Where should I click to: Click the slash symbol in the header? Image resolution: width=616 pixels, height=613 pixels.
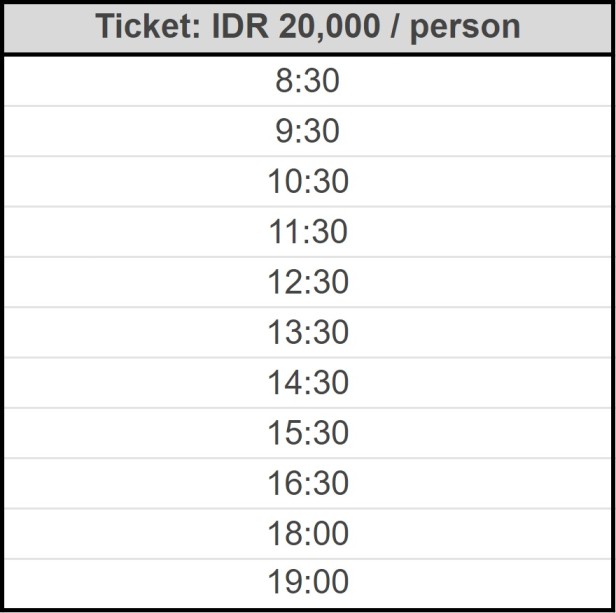pos(403,27)
